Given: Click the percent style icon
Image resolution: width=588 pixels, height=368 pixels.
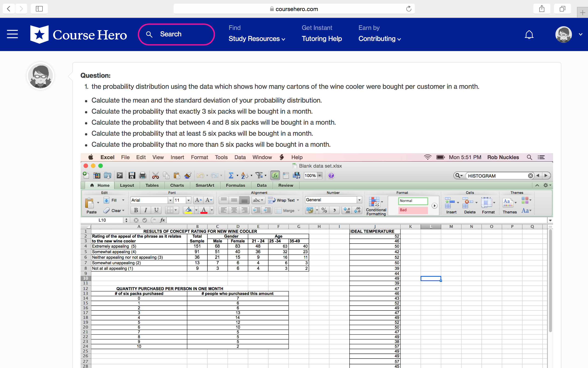Looking at the screenshot, I should [324, 210].
